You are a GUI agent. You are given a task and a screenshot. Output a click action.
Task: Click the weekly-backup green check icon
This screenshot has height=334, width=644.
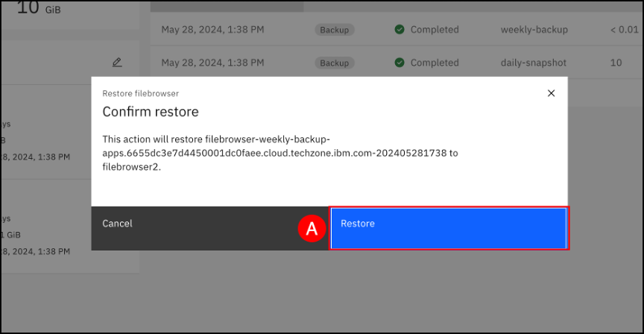tap(400, 30)
